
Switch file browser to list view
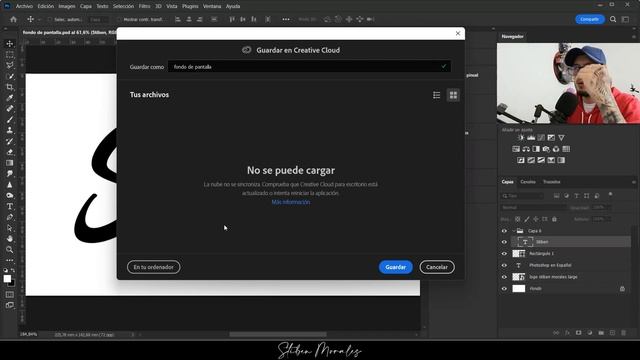(x=436, y=95)
